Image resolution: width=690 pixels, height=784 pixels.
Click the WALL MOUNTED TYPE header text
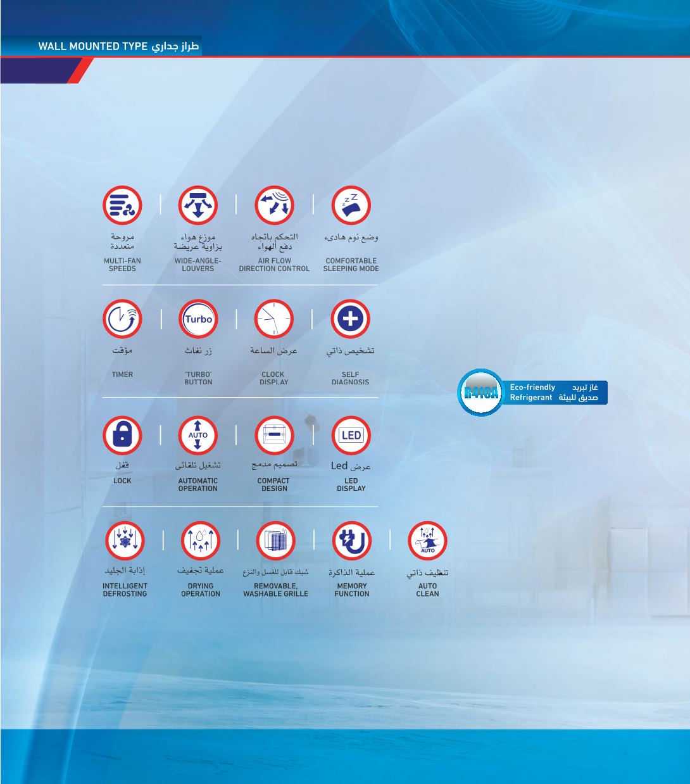click(92, 47)
